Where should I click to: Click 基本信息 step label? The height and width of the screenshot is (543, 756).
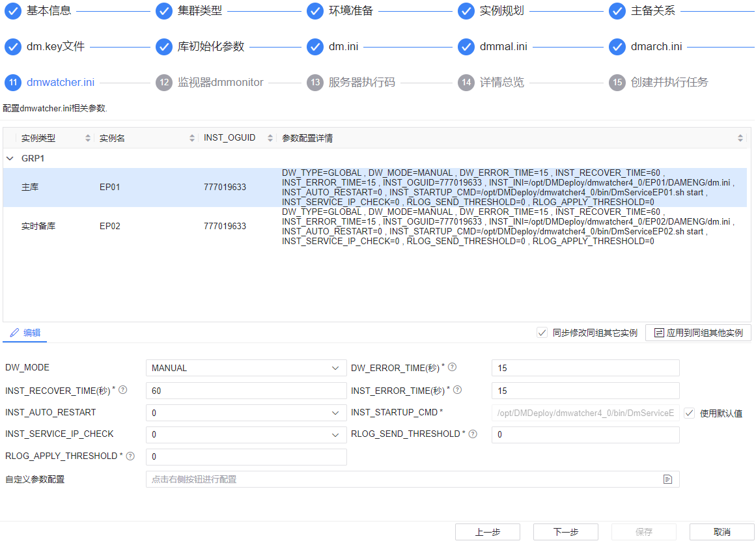pos(49,11)
